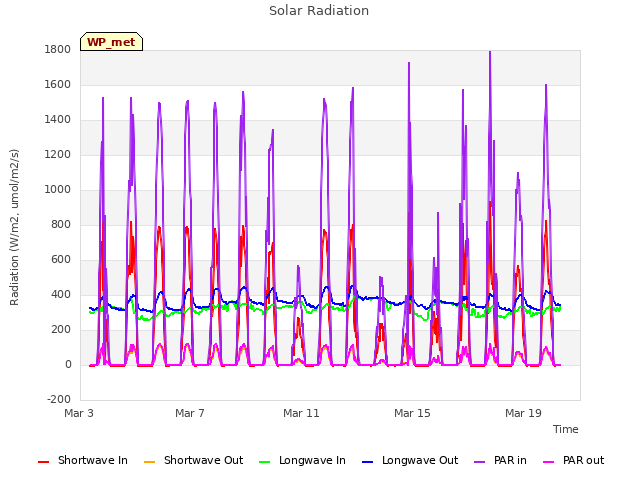Click the Time x-axis label
This screenshot has height=480, width=640.
tap(565, 429)
